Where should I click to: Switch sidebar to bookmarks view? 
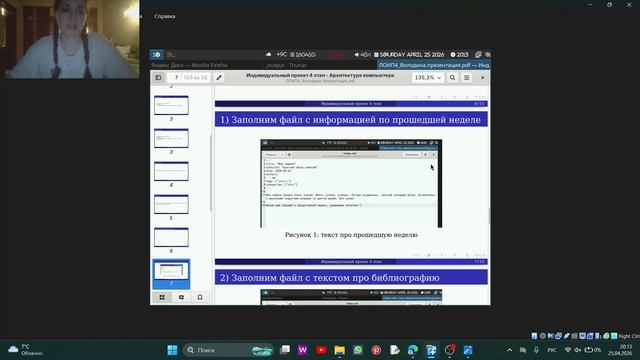pos(200,297)
